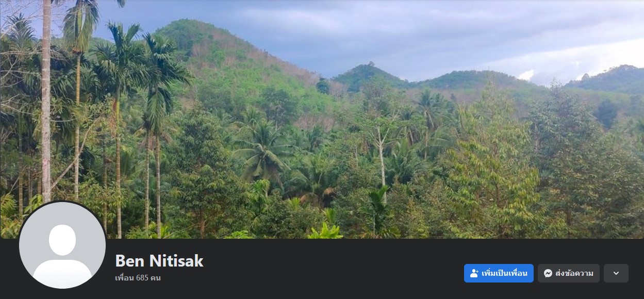Click the dark header bar beside the name
The width and height of the screenshot is (644, 299).
tap(330, 268)
